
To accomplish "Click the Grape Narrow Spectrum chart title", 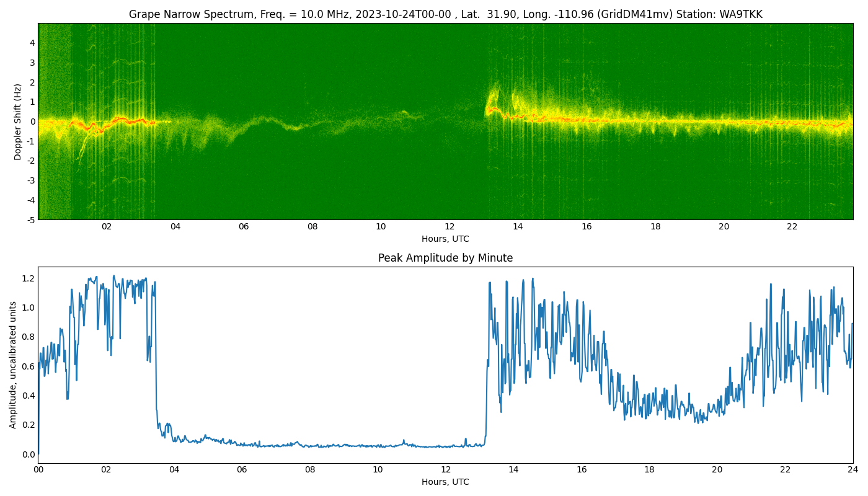I will pyautogui.click(x=445, y=14).
